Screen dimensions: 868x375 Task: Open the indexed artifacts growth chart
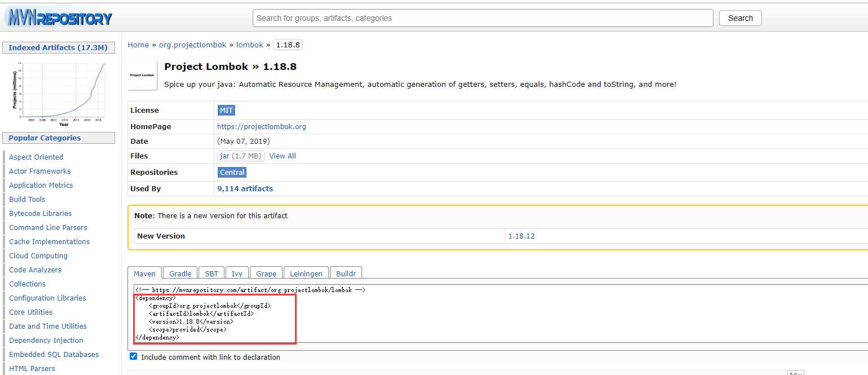59,94
